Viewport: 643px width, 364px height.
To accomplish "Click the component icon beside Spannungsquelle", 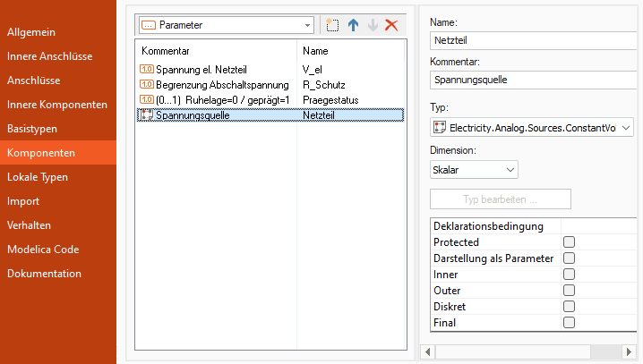I will [147, 114].
